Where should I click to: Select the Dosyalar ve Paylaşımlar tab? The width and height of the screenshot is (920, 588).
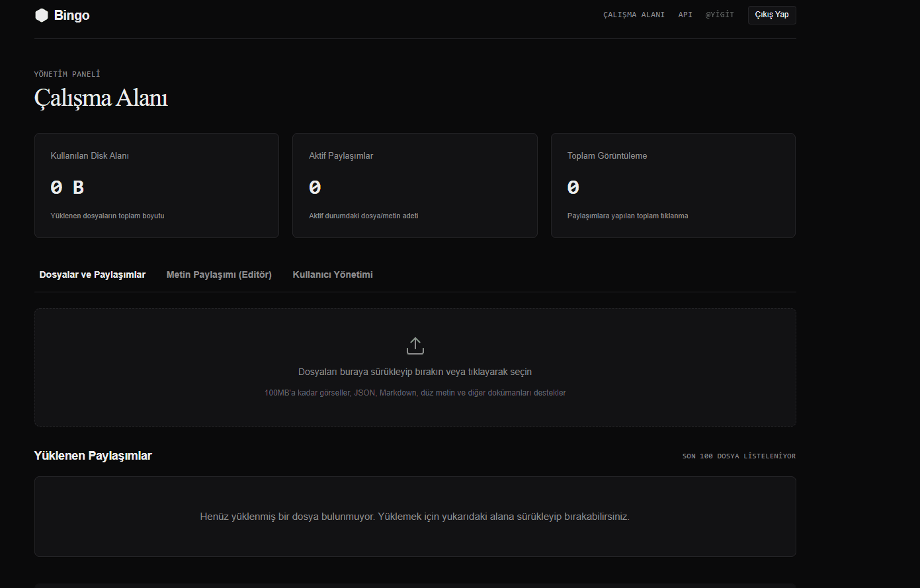coord(93,274)
